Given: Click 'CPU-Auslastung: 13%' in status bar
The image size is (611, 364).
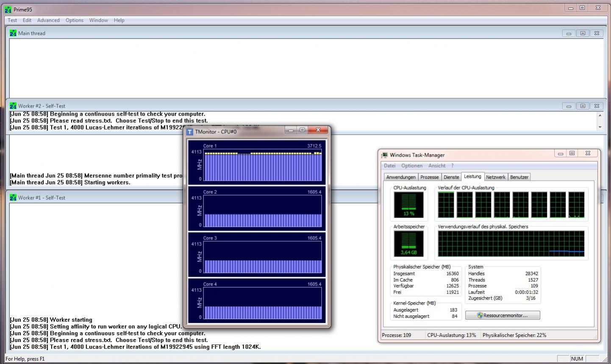Looking at the screenshot, I should pyautogui.click(x=452, y=335).
